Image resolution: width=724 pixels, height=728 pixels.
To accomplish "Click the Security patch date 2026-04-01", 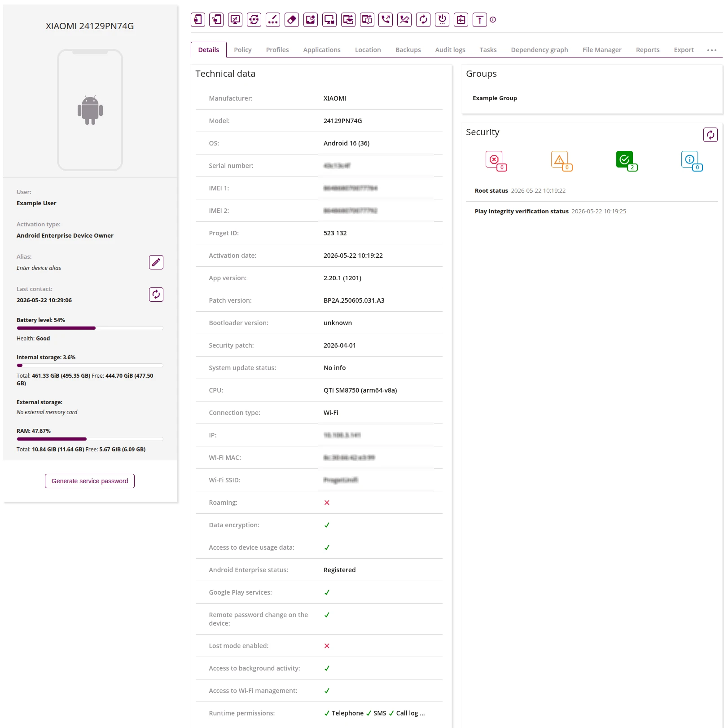I will click(x=340, y=345).
